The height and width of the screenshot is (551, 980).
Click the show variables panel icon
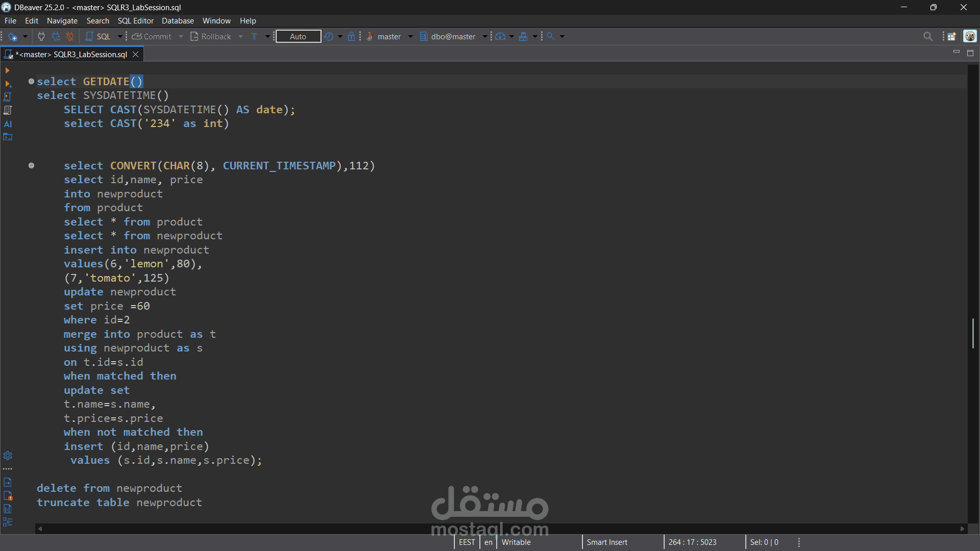tap(8, 509)
